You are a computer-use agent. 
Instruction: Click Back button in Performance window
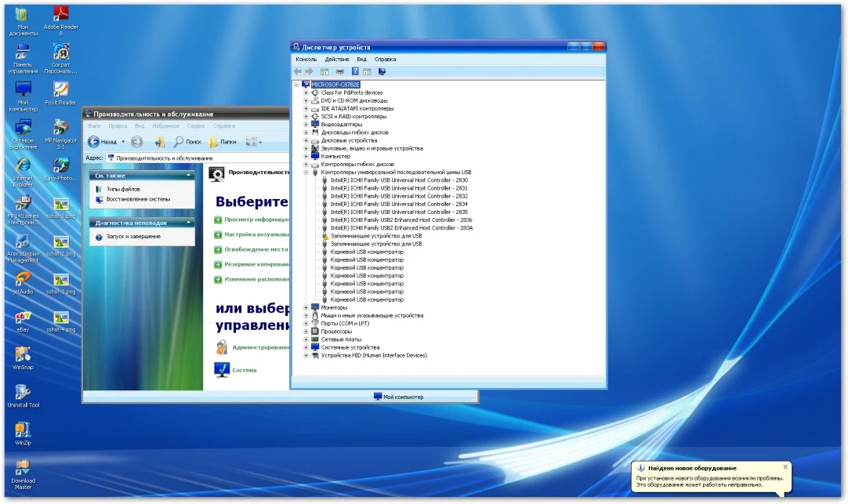coord(103,142)
